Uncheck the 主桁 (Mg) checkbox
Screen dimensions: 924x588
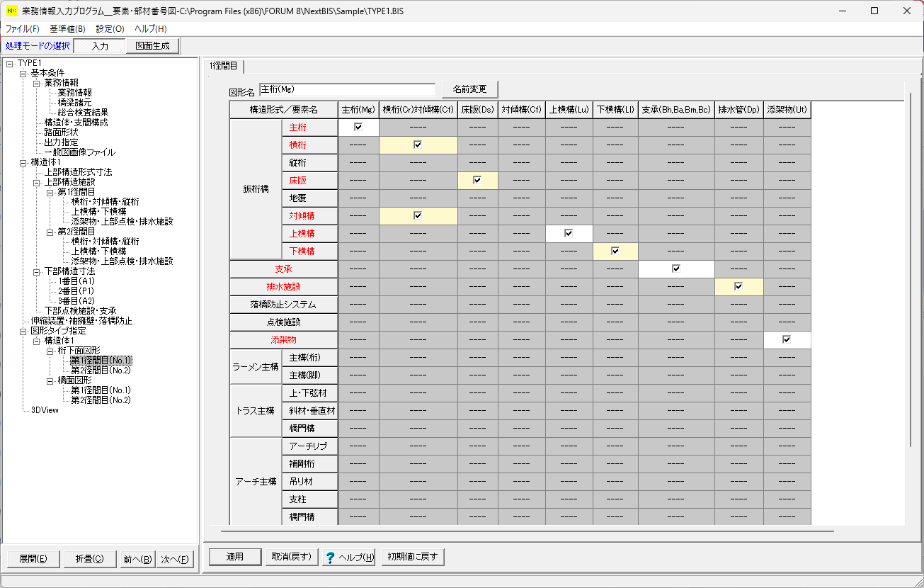[358, 127]
